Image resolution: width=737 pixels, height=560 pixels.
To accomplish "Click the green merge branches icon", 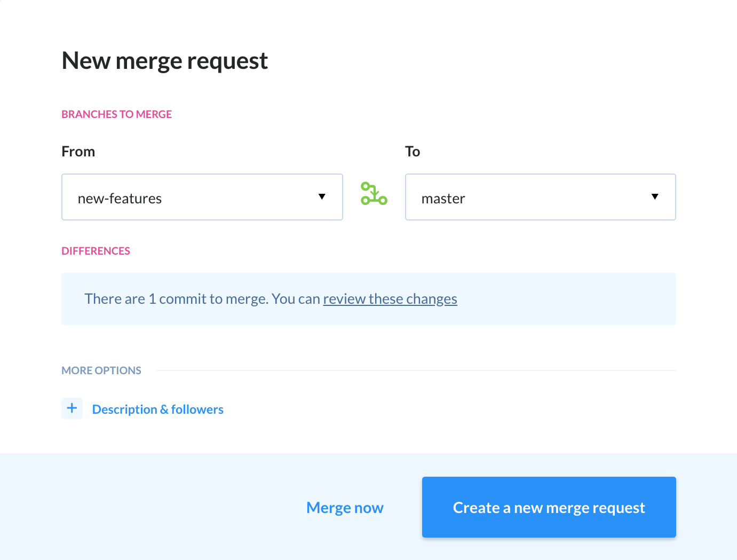I will click(374, 194).
